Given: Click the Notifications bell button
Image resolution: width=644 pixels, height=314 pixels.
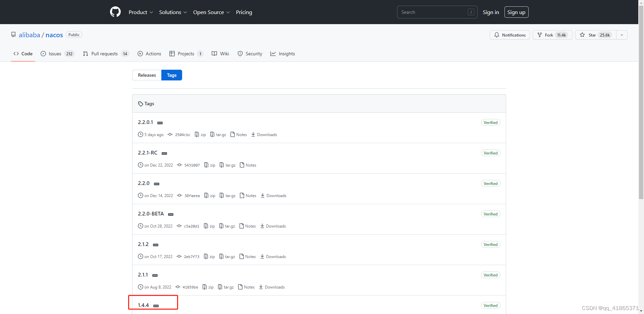Looking at the screenshot, I should pos(510,35).
